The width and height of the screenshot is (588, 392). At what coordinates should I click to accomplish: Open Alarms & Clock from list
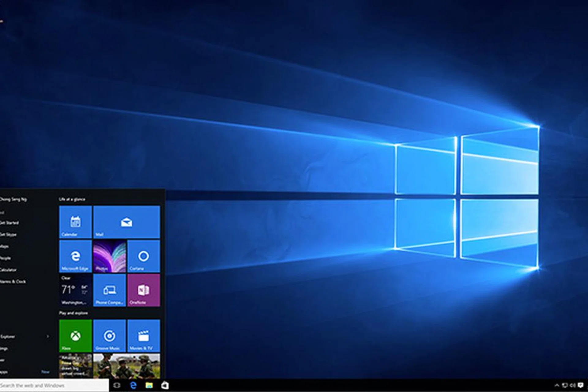(x=13, y=281)
